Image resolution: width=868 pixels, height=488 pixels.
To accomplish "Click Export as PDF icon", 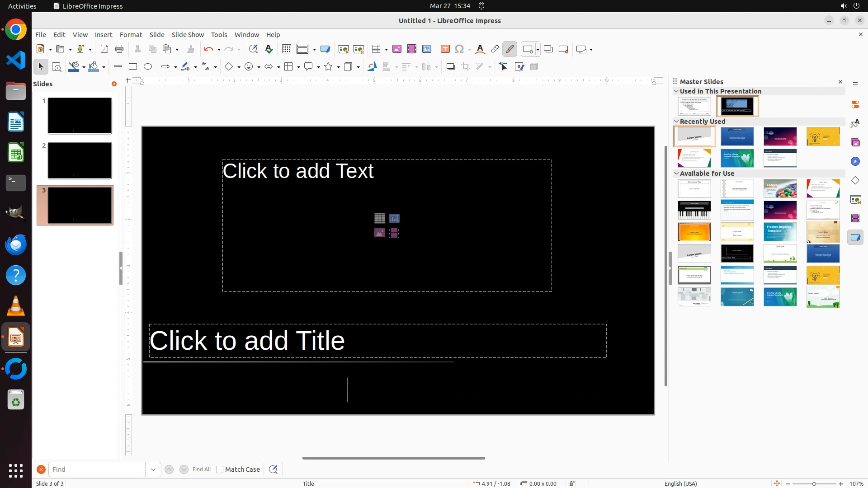I will pos(104,49).
